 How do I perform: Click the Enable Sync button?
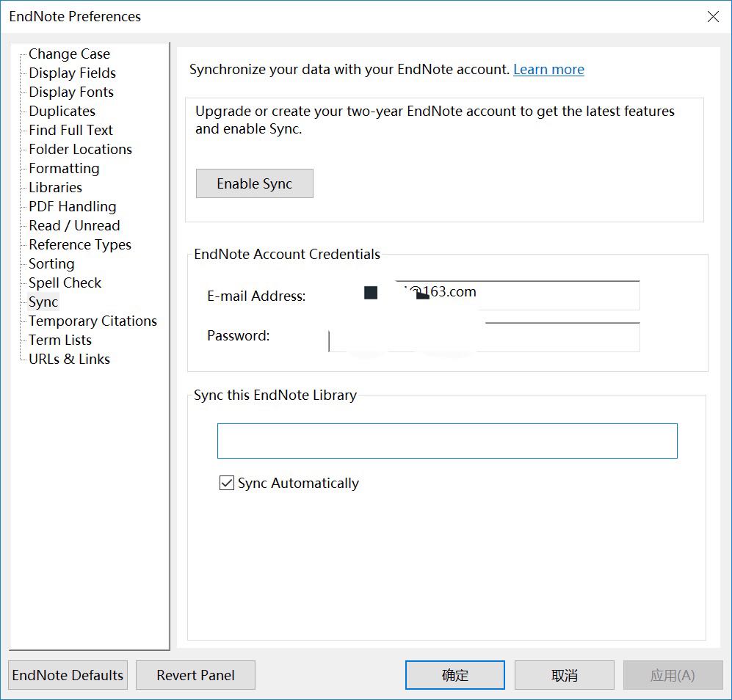254,183
